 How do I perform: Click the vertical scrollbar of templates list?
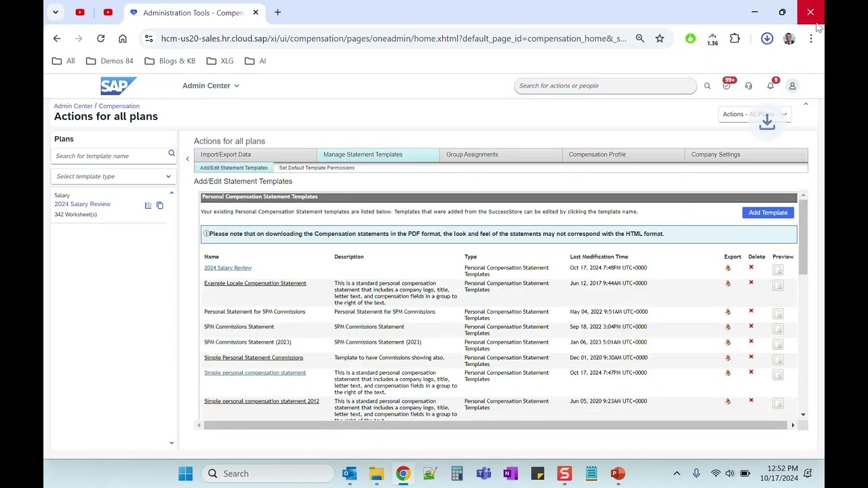coord(804,237)
